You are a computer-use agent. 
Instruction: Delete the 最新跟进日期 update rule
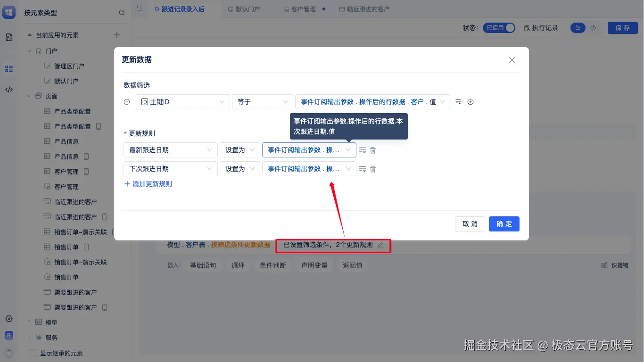pyautogui.click(x=373, y=150)
